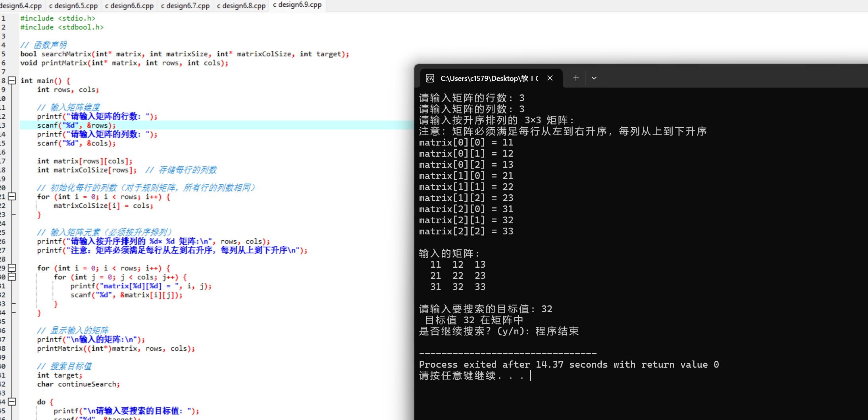868x420 pixels.
Task: Click the '// 显示输入的矩阵' comment
Action: click(x=73, y=330)
